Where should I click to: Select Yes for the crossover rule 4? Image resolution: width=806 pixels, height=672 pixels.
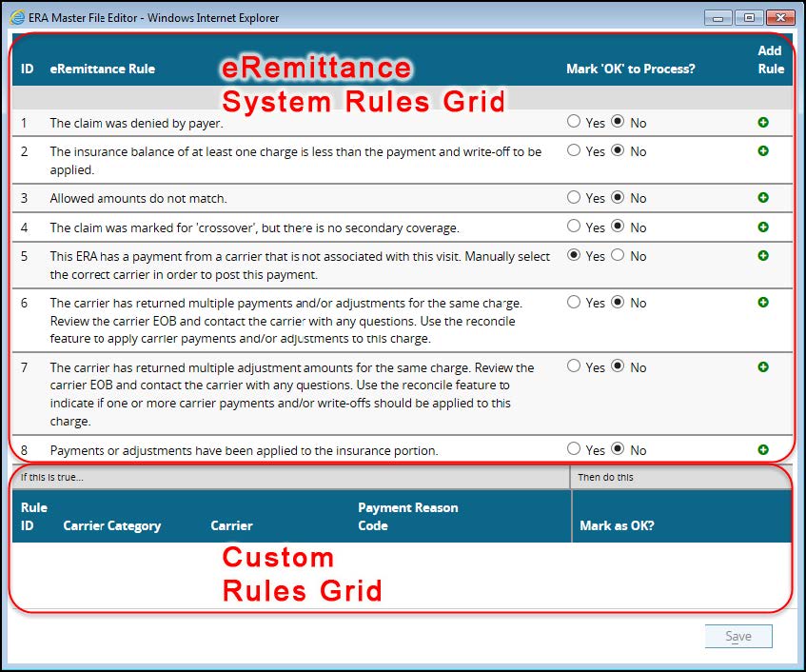point(573,227)
